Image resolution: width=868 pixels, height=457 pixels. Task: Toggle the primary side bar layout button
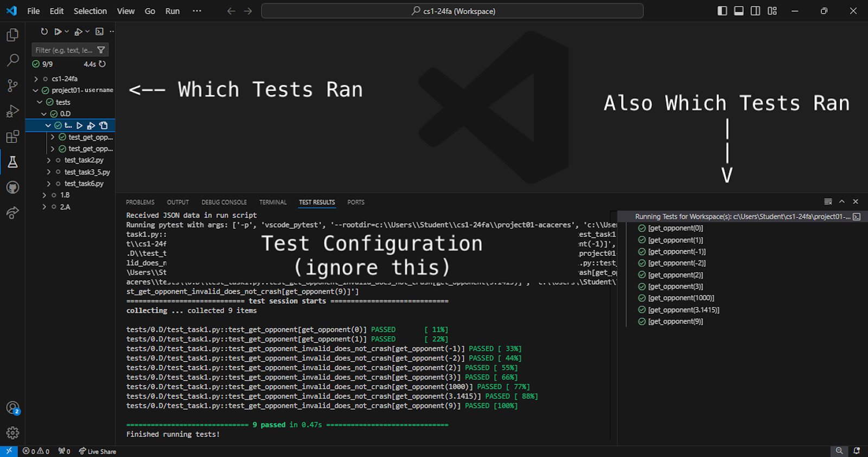click(722, 11)
